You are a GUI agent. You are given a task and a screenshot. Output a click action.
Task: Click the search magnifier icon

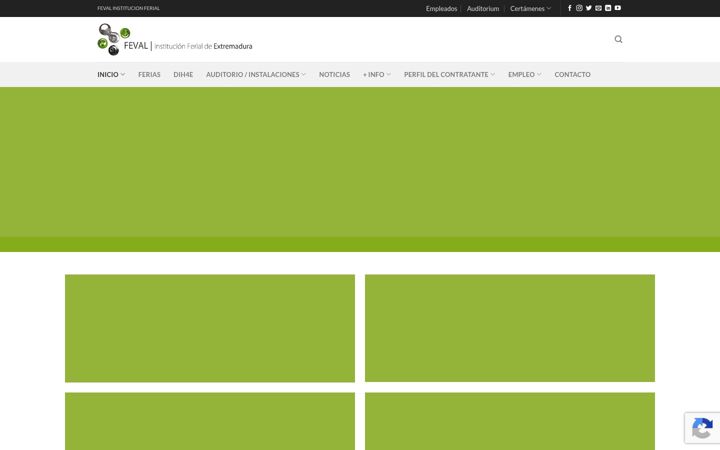pos(619,39)
